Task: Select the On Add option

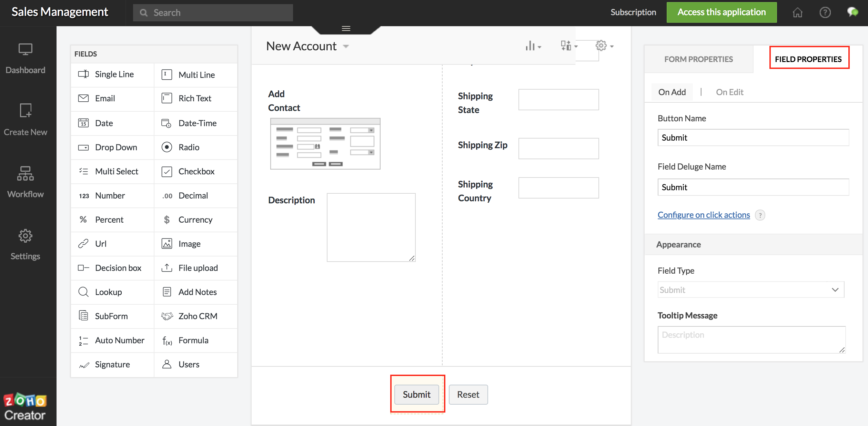Action: click(x=672, y=92)
